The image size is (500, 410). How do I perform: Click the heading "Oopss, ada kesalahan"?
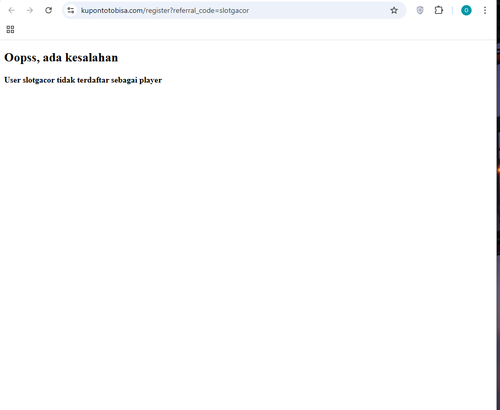pyautogui.click(x=61, y=58)
